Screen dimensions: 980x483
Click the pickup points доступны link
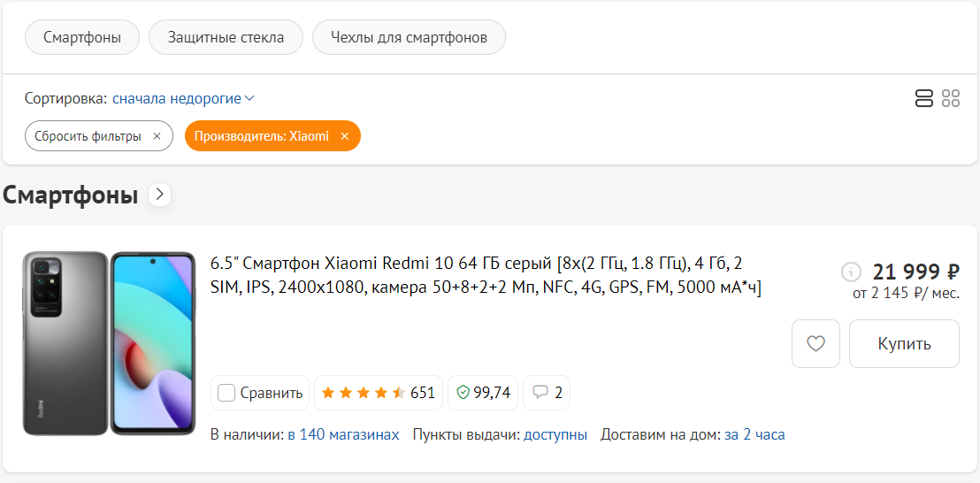point(555,434)
